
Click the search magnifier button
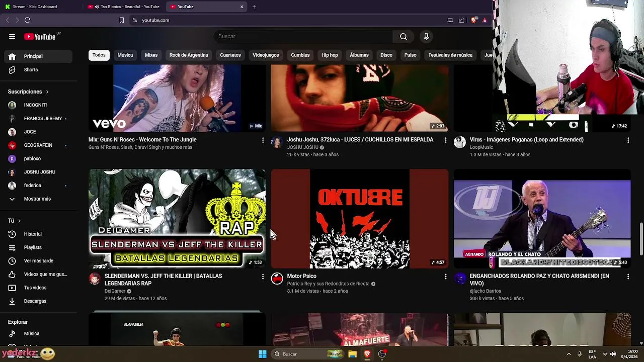[404, 36]
